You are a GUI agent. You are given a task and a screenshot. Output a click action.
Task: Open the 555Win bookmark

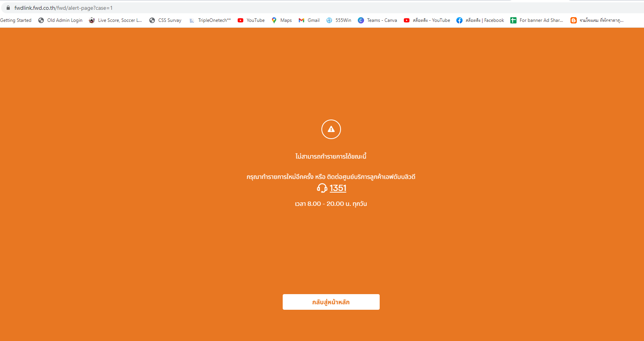pos(339,20)
